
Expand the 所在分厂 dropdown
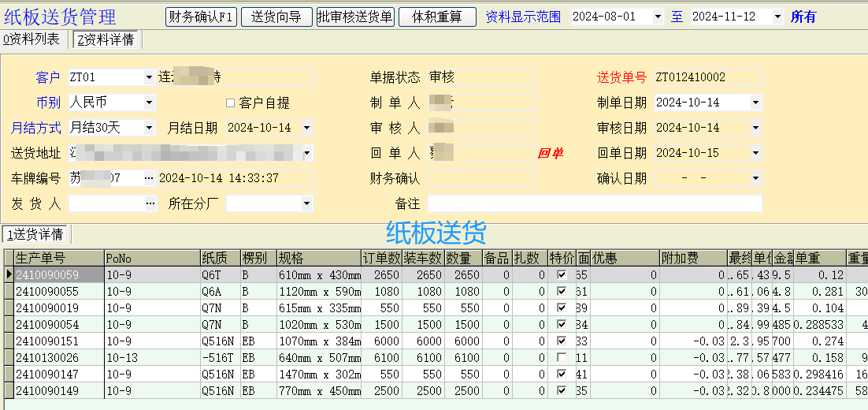click(306, 203)
